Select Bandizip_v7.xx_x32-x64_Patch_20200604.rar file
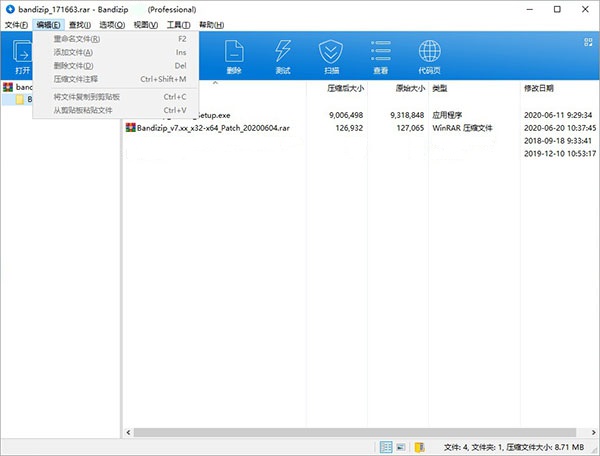The image size is (600, 456). tap(213, 128)
